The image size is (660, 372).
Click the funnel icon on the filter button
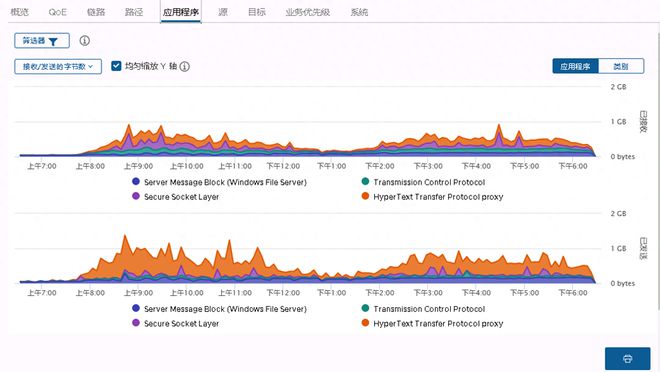[x=53, y=41]
